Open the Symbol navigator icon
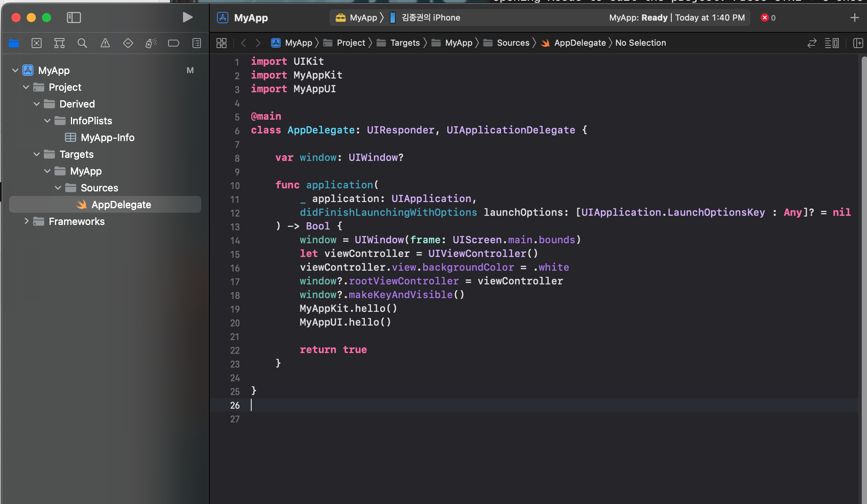Viewport: 867px width, 504px height. (59, 43)
